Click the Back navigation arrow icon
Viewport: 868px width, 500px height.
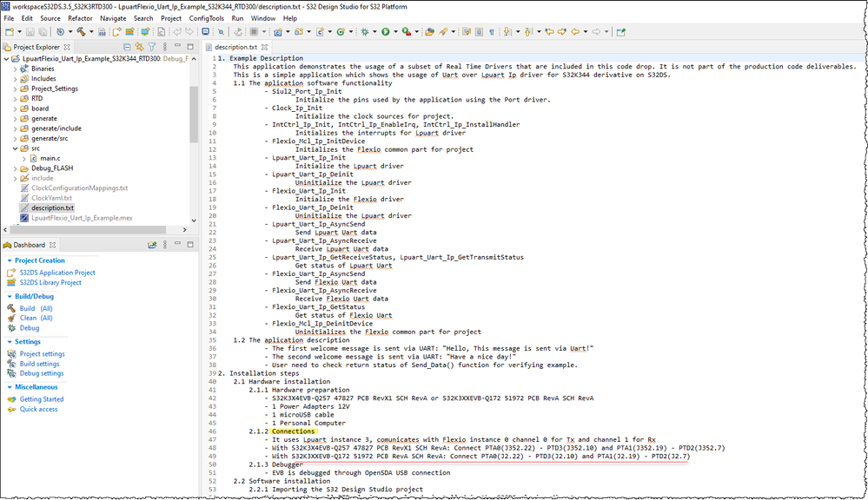pos(575,32)
